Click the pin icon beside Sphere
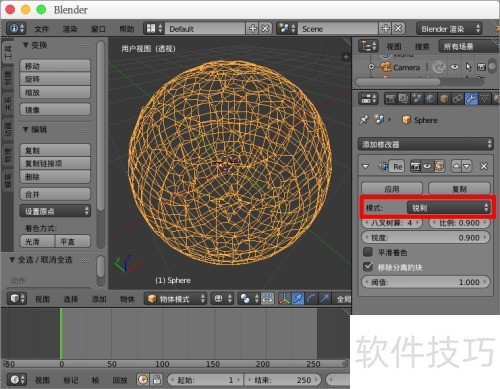Viewport: 500px width, 389px height. pos(364,119)
